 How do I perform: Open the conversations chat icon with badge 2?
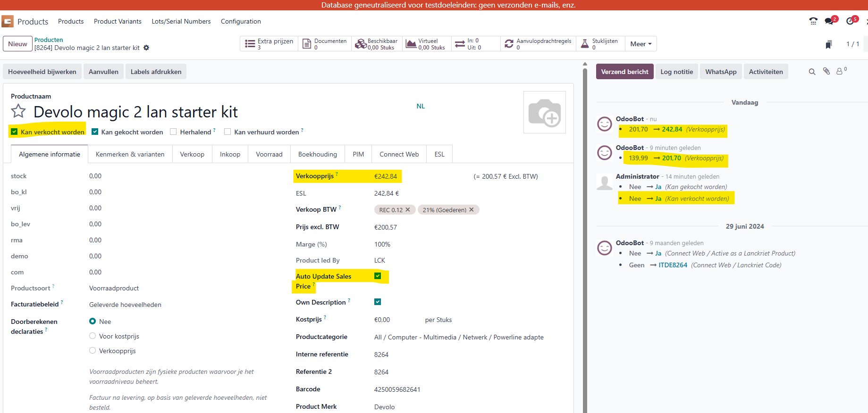click(x=829, y=21)
